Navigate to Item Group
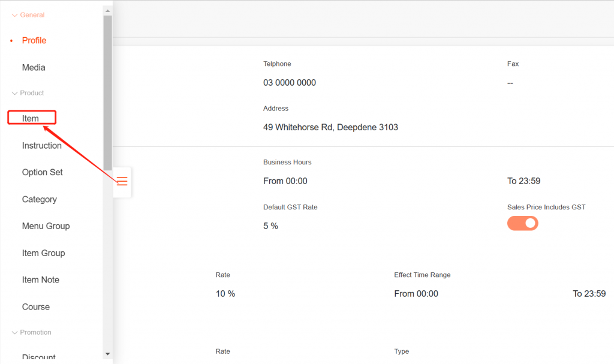The width and height of the screenshot is (614, 364). click(x=43, y=253)
